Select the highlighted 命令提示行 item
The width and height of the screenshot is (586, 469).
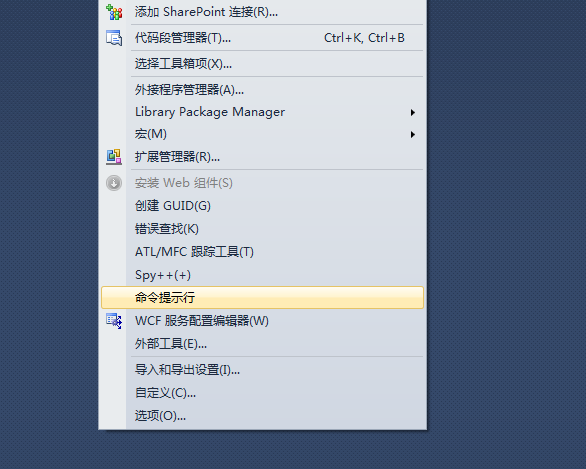pyautogui.click(x=262, y=297)
